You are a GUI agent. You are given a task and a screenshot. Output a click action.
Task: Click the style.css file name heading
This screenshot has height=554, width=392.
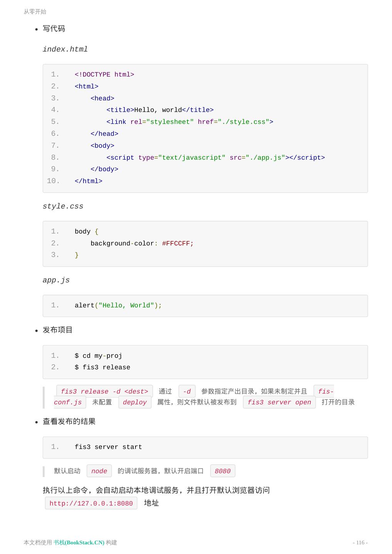pyautogui.click(x=63, y=206)
